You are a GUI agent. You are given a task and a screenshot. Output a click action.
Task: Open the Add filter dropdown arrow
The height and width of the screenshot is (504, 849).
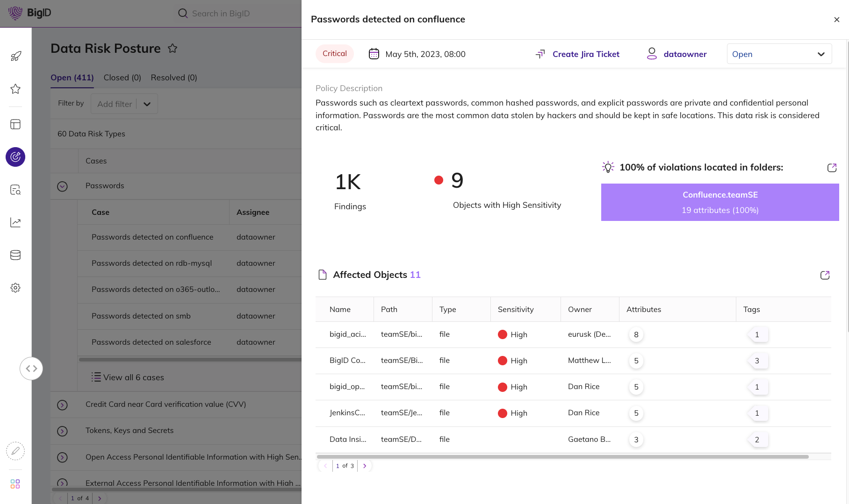coord(147,104)
